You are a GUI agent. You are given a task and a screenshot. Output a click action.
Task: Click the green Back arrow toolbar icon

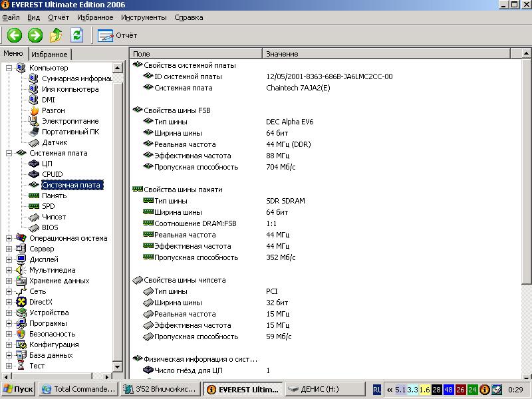click(15, 35)
